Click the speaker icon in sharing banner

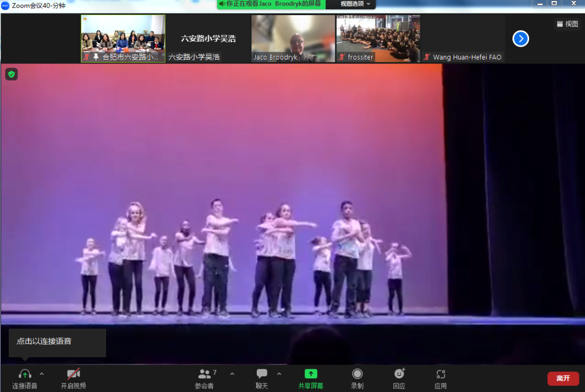tap(222, 4)
